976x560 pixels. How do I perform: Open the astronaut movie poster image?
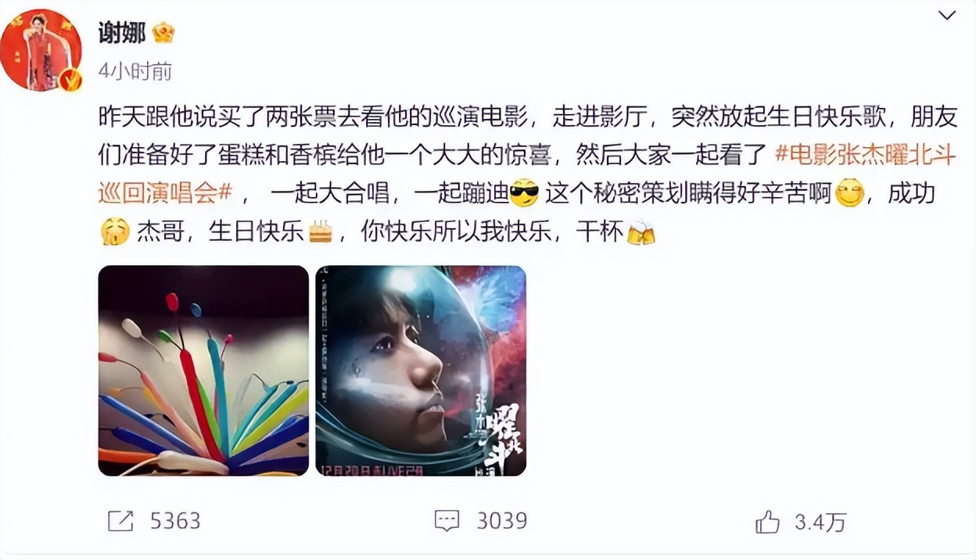(421, 371)
